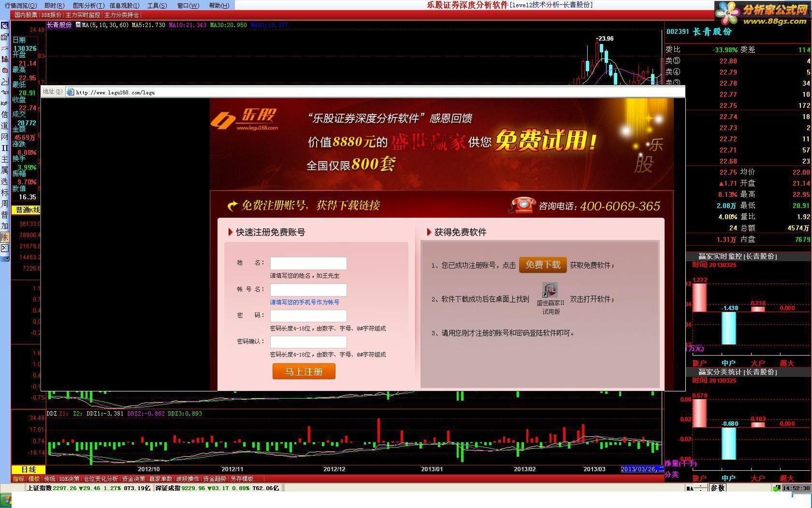812x508 pixels.
Task: Click the '网' button in the left sidebar
Action: coord(4,137)
